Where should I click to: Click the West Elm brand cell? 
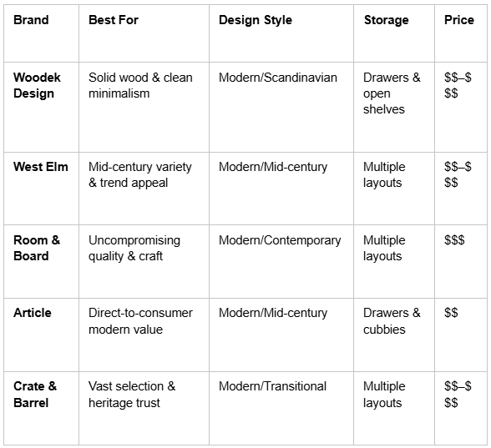click(x=42, y=189)
